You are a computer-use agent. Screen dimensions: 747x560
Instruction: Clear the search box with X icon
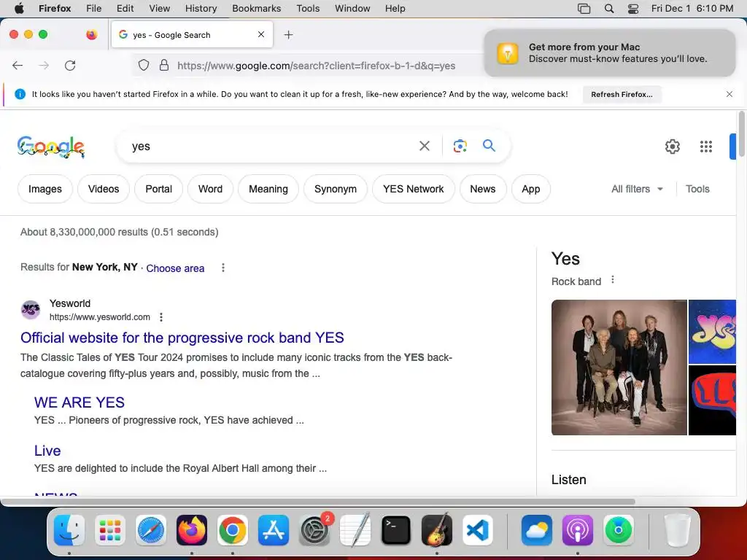pyautogui.click(x=424, y=146)
